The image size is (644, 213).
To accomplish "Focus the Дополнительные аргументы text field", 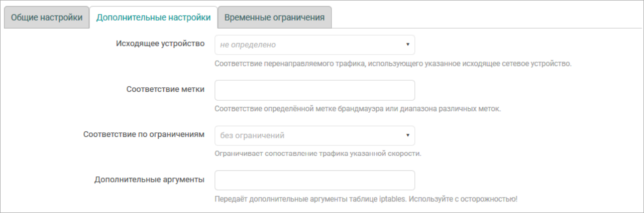I will [314, 180].
